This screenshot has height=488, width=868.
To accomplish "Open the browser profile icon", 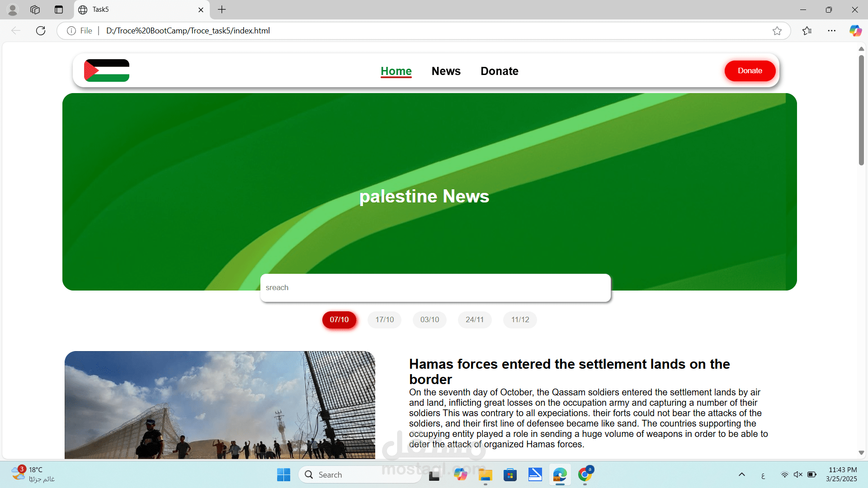I will [13, 9].
